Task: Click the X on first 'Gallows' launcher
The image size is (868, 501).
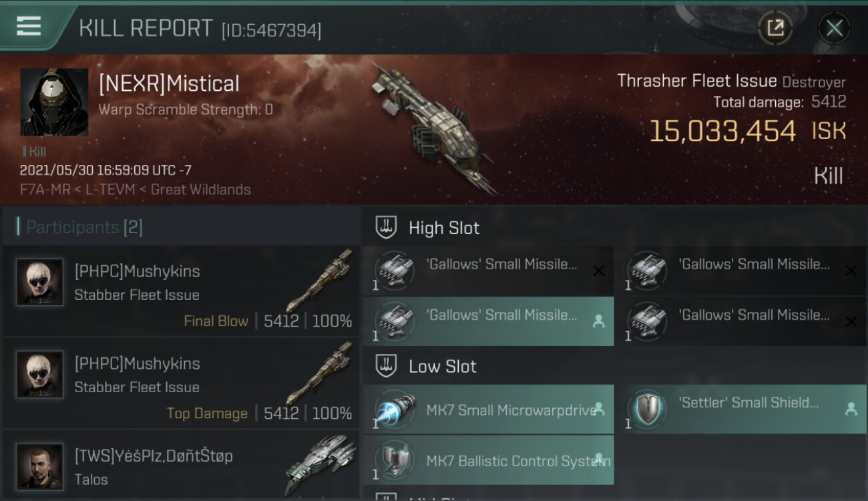Action: (599, 271)
